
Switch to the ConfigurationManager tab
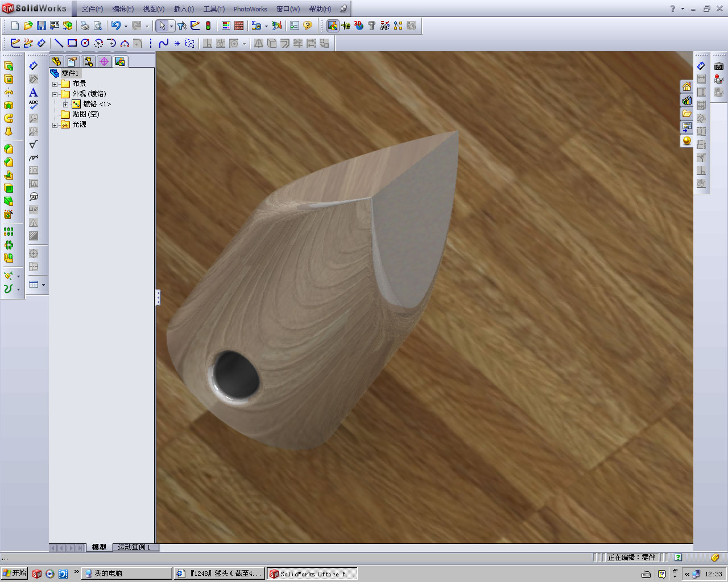(x=88, y=61)
